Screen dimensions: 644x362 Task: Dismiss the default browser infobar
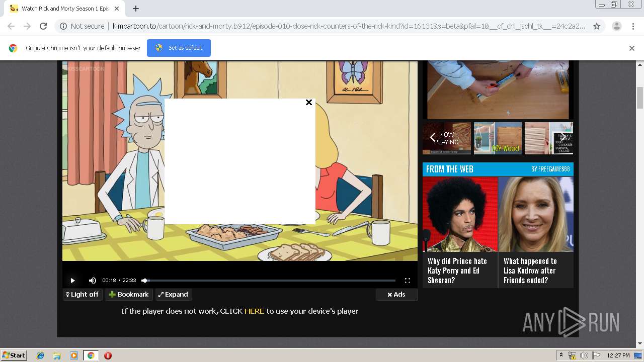pos(632,48)
